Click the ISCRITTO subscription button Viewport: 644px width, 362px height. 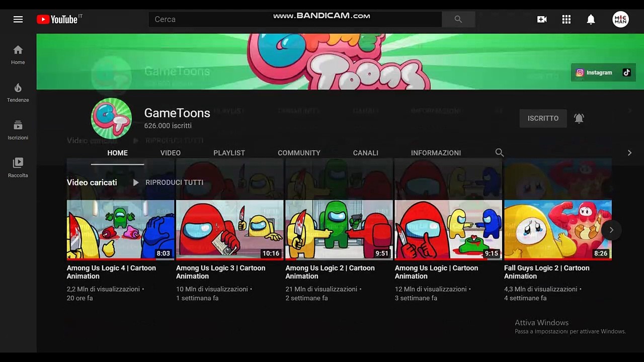(x=543, y=118)
